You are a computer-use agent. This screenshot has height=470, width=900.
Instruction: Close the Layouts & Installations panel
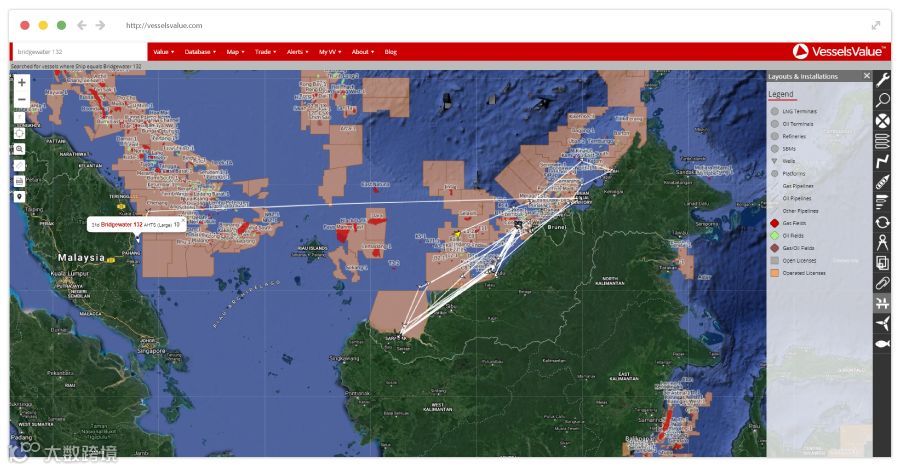(x=867, y=76)
